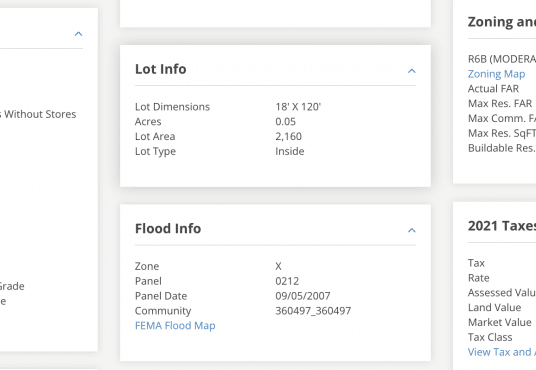This screenshot has width=536, height=370.
Task: Select the Community code 360497_360497
Action: pyautogui.click(x=313, y=311)
